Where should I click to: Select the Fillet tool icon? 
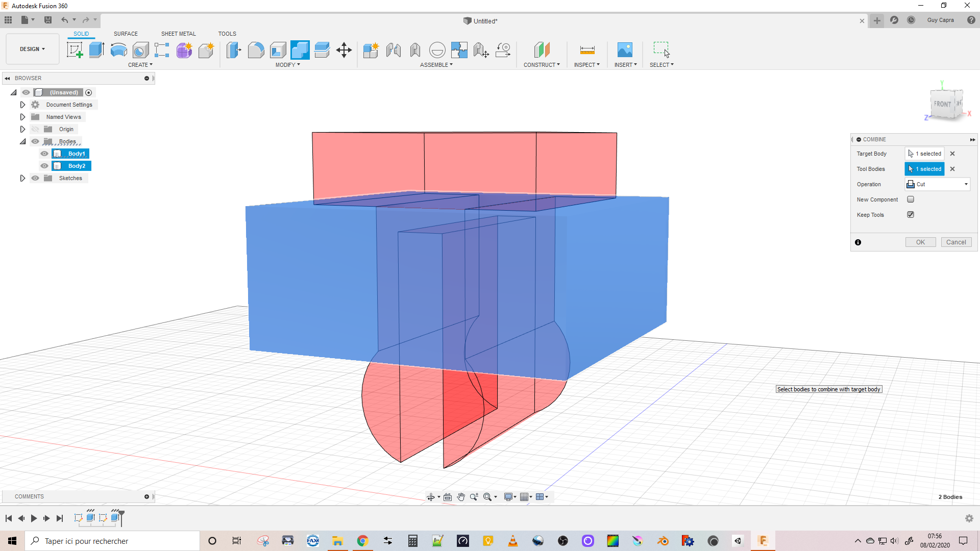coord(256,50)
